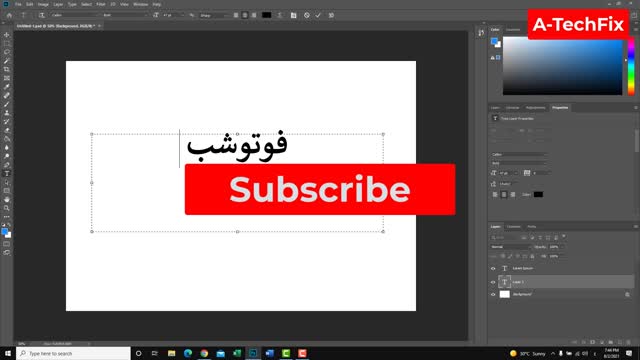Select the Background layer thumbnail

click(504, 294)
